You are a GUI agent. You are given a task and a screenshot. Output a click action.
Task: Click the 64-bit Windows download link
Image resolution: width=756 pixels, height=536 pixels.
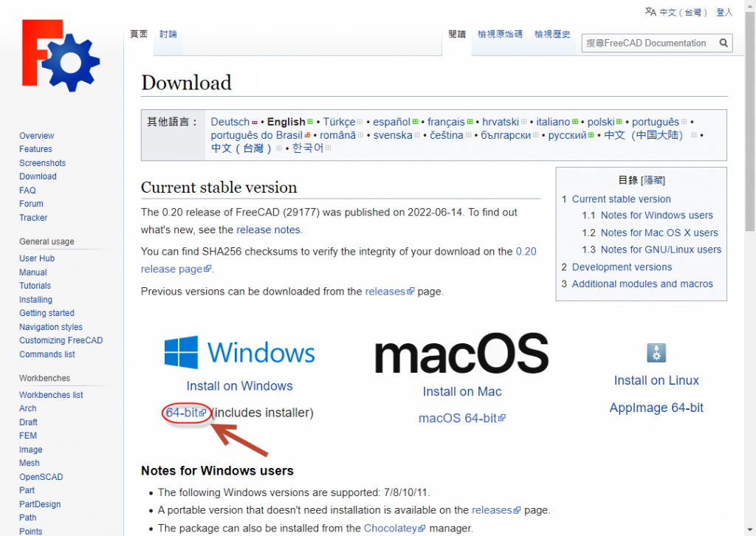point(182,413)
